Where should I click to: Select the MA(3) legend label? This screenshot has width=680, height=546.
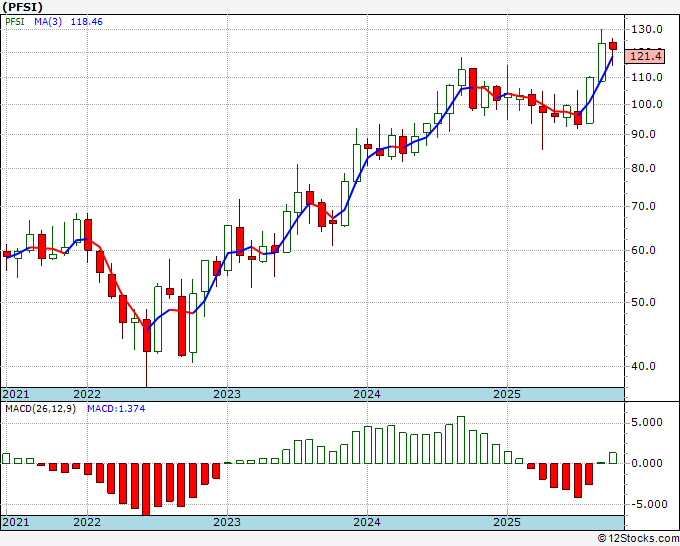[x=48, y=22]
